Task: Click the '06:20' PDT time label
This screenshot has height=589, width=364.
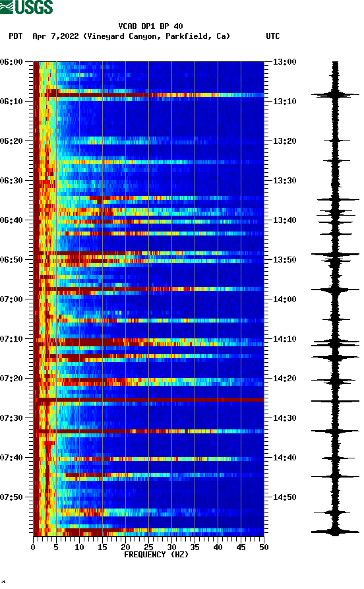Action: [11, 141]
